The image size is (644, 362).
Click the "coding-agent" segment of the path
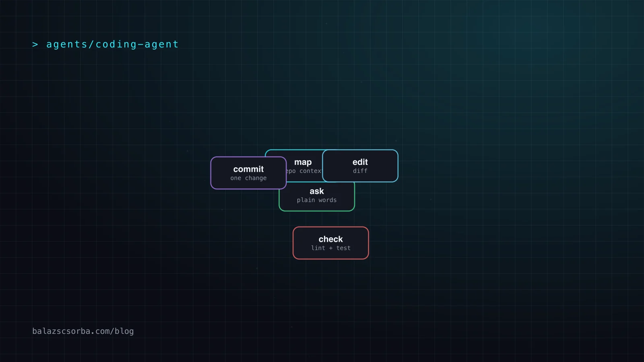137,44
